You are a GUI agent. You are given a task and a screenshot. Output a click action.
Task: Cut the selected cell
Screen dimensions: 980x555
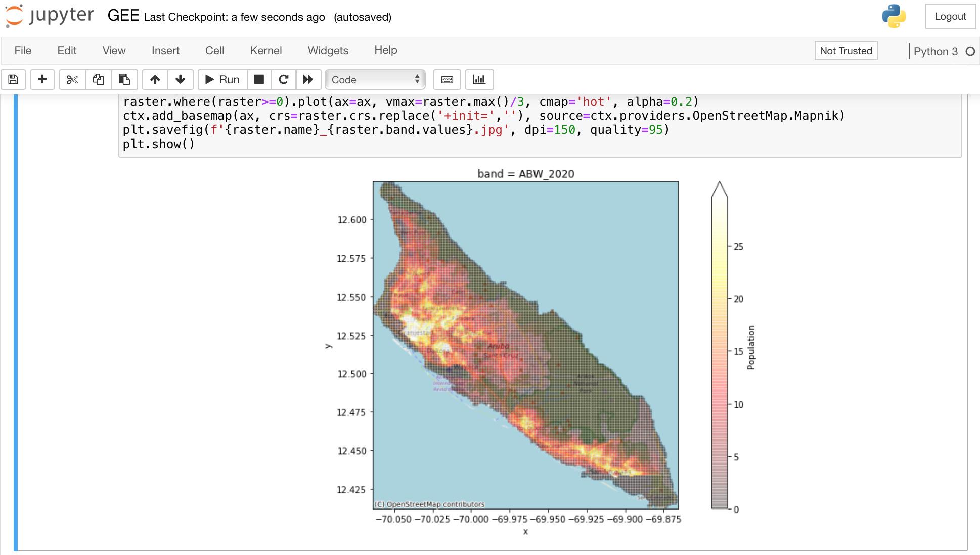pos(72,79)
